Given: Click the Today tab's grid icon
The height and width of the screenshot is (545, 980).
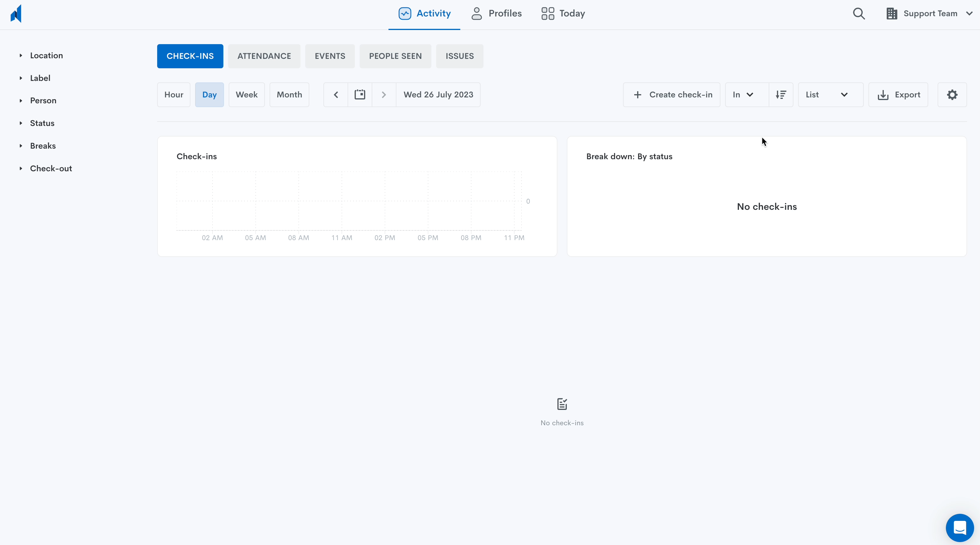Looking at the screenshot, I should [548, 14].
